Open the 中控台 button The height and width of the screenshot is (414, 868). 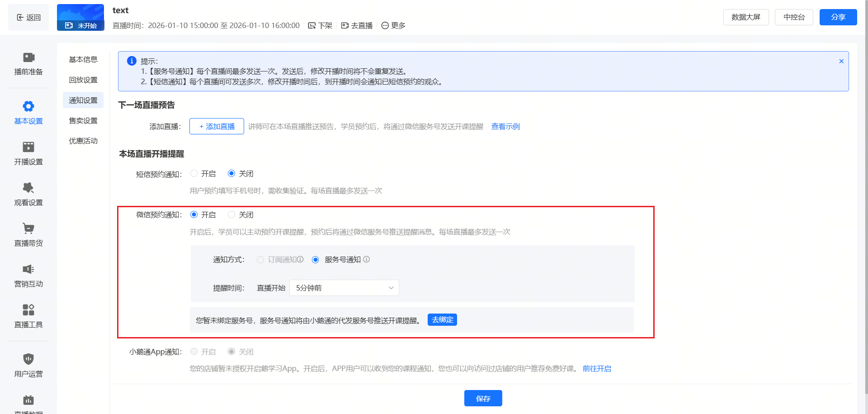(794, 17)
